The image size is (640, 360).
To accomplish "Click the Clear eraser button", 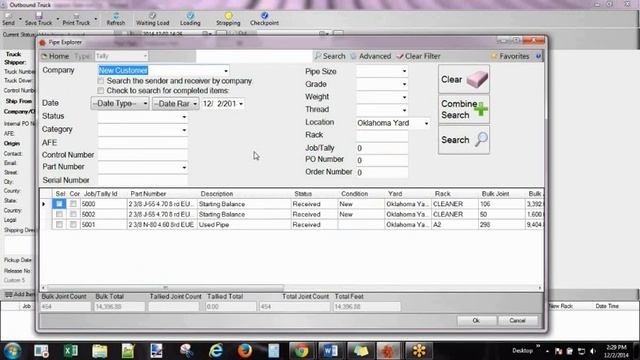I will tap(464, 79).
